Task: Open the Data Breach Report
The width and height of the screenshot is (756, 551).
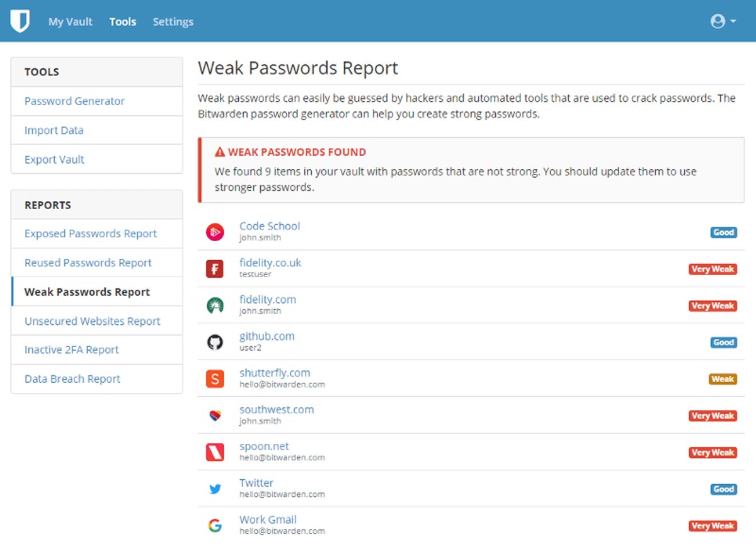Action: [x=72, y=379]
